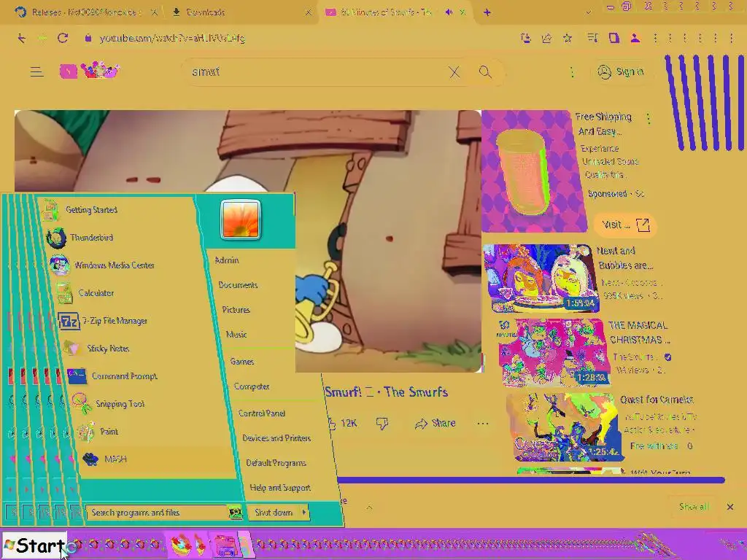Open Computer in the Start menu

252,386
